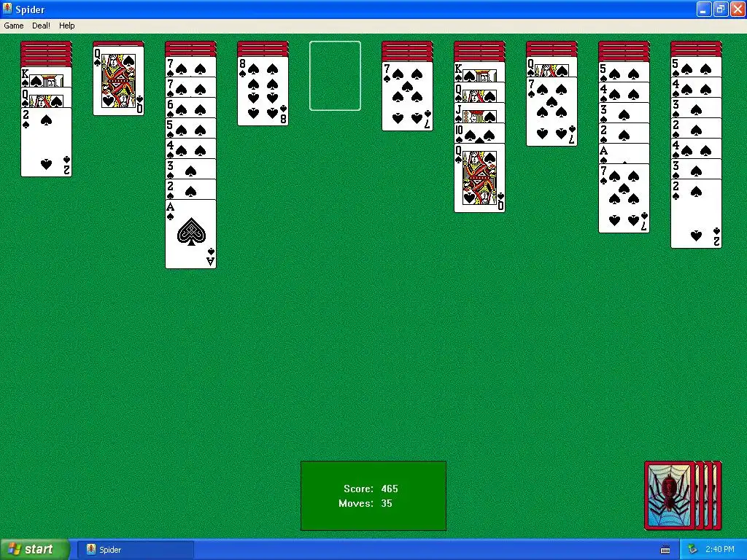Click the Spider title bar icon

coord(7,9)
